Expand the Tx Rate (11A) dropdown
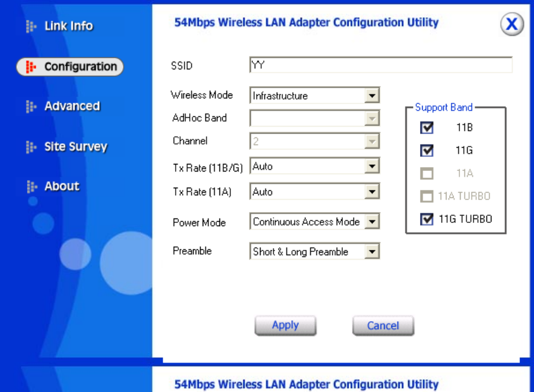534x392 pixels. coord(372,192)
